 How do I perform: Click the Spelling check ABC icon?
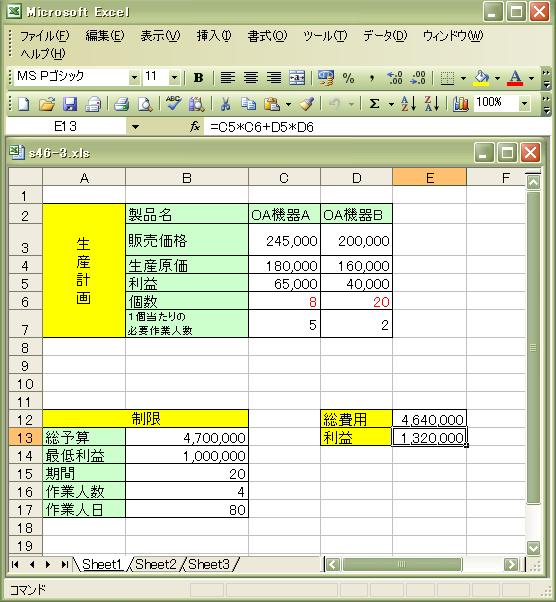point(174,104)
